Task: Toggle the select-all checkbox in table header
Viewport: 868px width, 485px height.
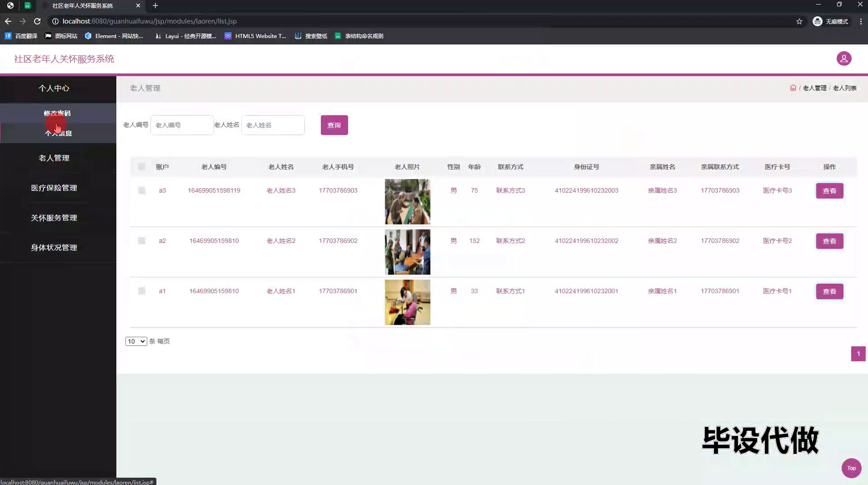Action: tap(142, 166)
